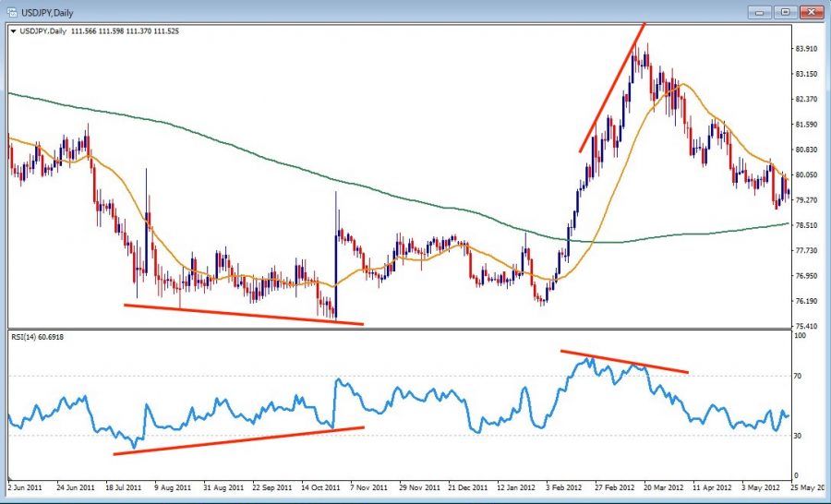The height and width of the screenshot is (504, 831).
Task: Click the RSI 70 level scale label
Action: pos(801,377)
